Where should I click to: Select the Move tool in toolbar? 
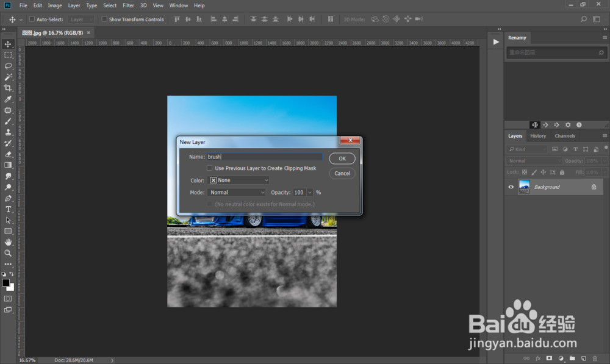[x=8, y=45]
